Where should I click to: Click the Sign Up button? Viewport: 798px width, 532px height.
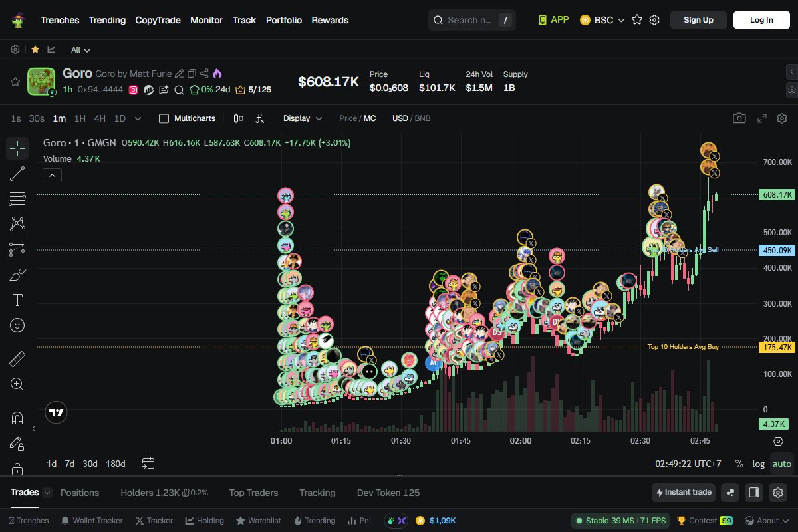(x=698, y=20)
